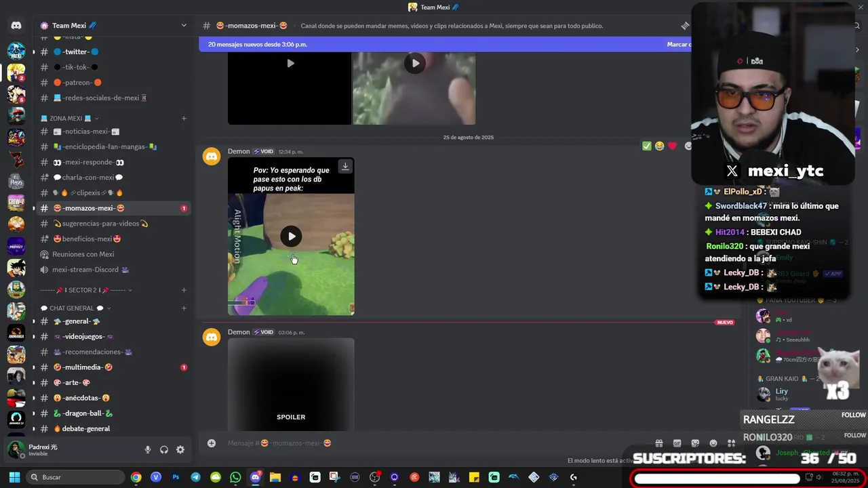The width and height of the screenshot is (868, 488).
Task: Open File Explorer from the taskbar
Action: pyautogui.click(x=275, y=477)
